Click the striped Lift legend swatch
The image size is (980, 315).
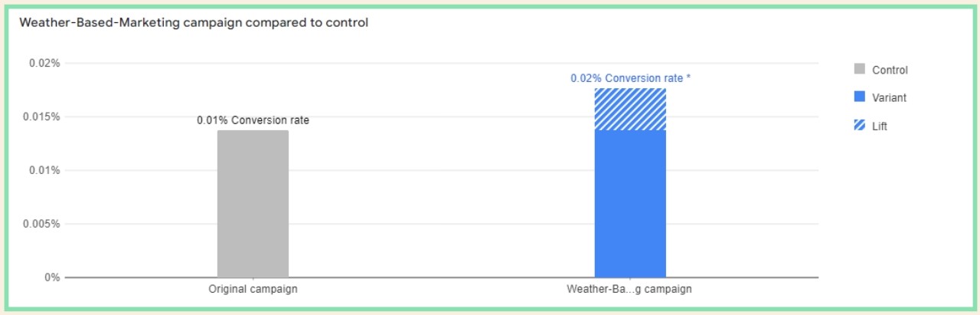[x=859, y=126]
